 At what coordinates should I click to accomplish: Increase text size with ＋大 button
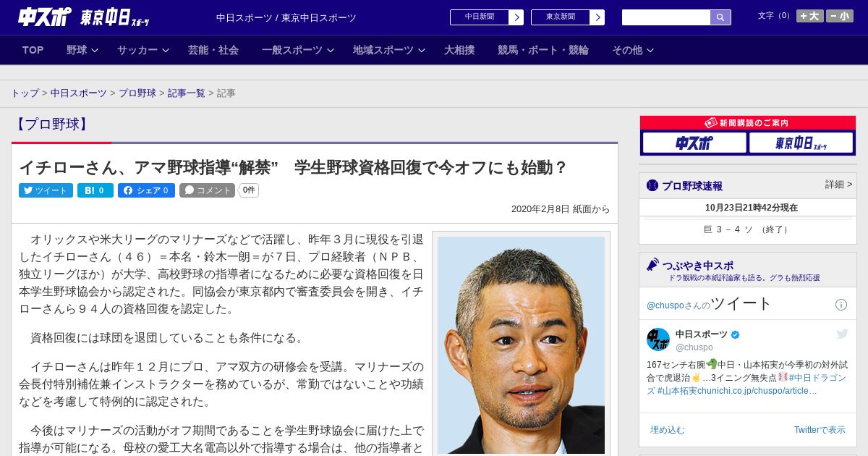click(810, 16)
